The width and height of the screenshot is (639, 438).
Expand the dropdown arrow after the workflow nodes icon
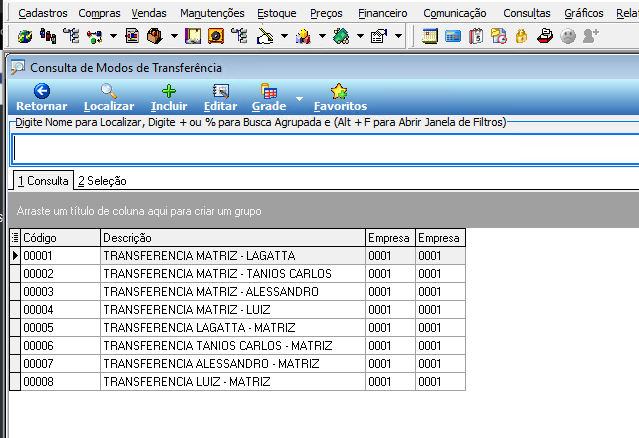(x=113, y=36)
